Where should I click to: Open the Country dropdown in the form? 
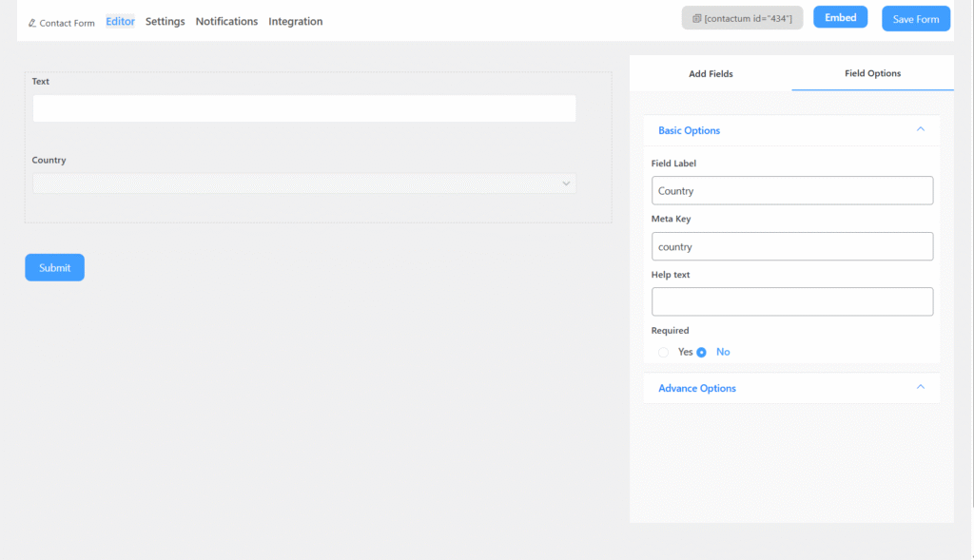click(303, 183)
